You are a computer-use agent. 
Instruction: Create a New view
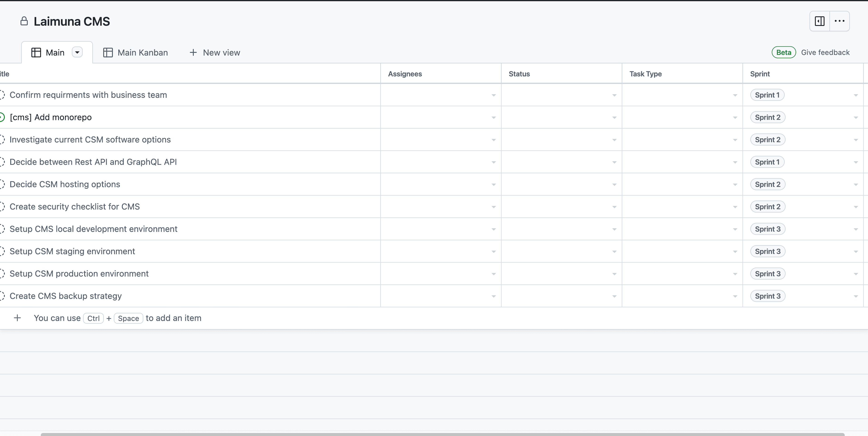[x=215, y=53]
